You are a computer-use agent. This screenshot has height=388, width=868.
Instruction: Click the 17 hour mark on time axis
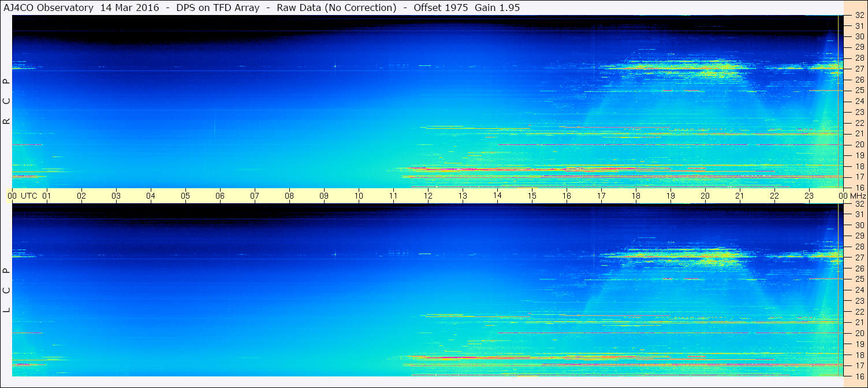601,196
